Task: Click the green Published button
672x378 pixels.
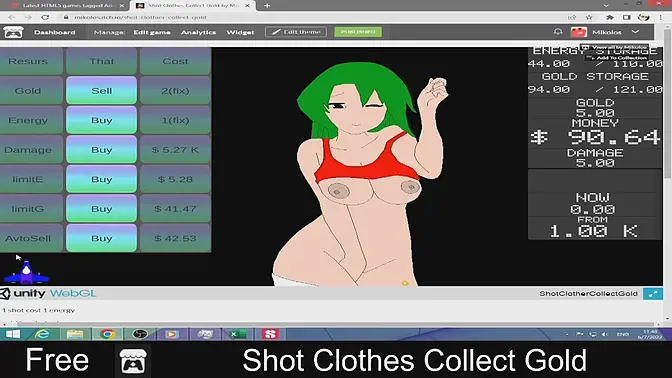Action: (358, 32)
